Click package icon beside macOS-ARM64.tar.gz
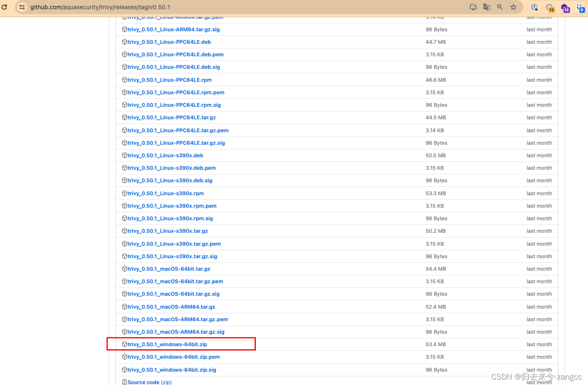 (x=125, y=307)
